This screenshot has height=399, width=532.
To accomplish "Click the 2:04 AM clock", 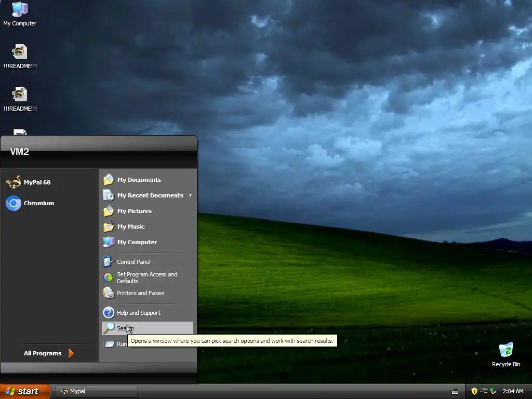I will point(513,391).
